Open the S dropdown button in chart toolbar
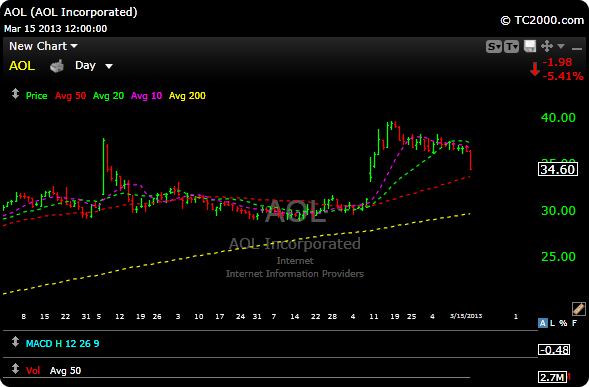This screenshot has height=387, width=589. (494, 47)
